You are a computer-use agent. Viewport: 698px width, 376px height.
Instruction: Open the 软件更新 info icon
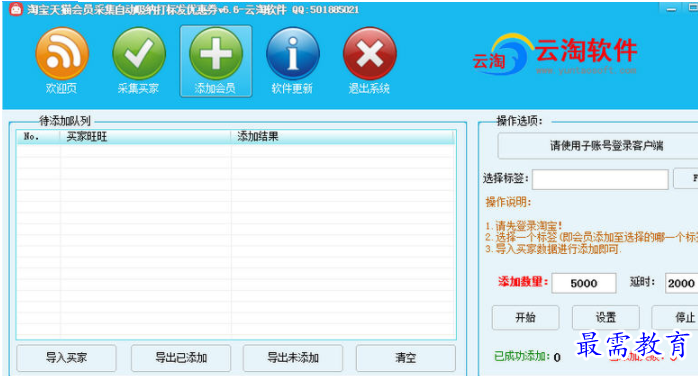pyautogui.click(x=292, y=61)
